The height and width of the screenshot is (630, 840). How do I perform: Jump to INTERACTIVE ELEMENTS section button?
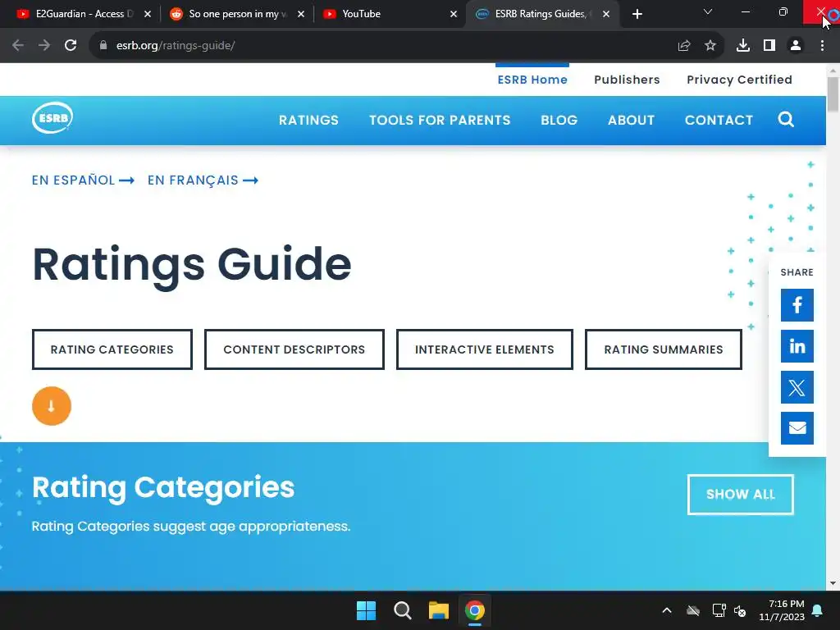pyautogui.click(x=484, y=349)
